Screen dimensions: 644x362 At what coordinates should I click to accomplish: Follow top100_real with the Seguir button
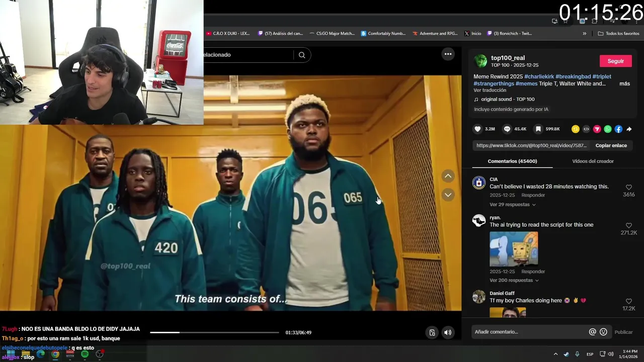coord(615,61)
